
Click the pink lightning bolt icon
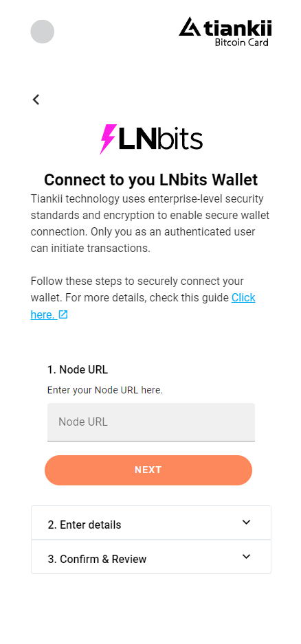point(108,139)
